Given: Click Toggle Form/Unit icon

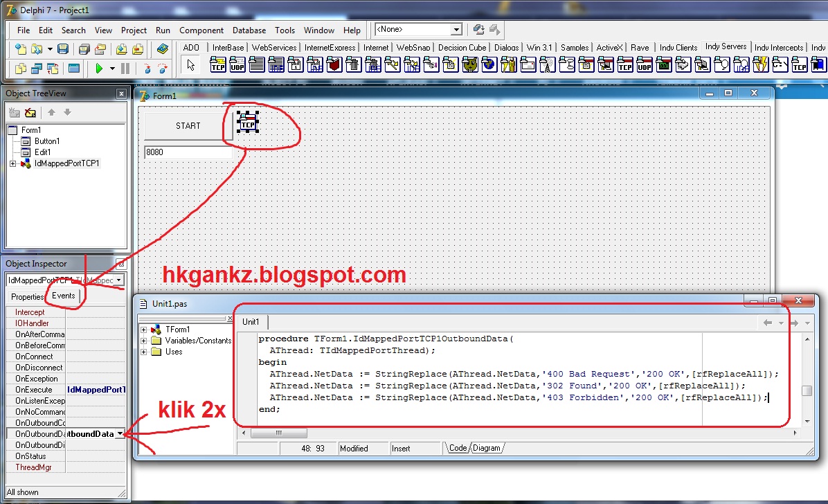Looking at the screenshot, I should click(53, 68).
